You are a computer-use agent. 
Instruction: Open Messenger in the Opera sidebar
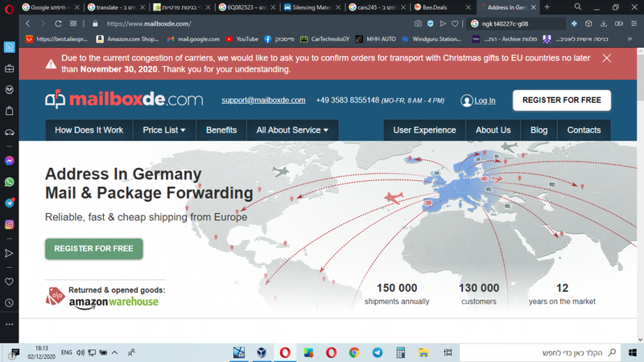click(9, 161)
